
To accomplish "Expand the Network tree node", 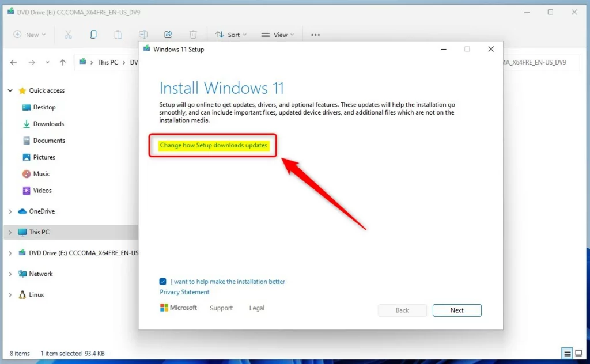I will pos(10,274).
